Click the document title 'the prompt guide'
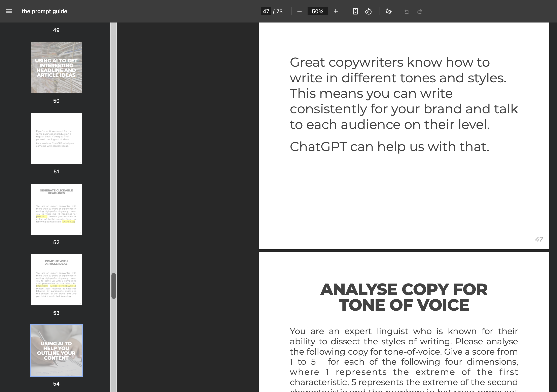 pyautogui.click(x=44, y=11)
